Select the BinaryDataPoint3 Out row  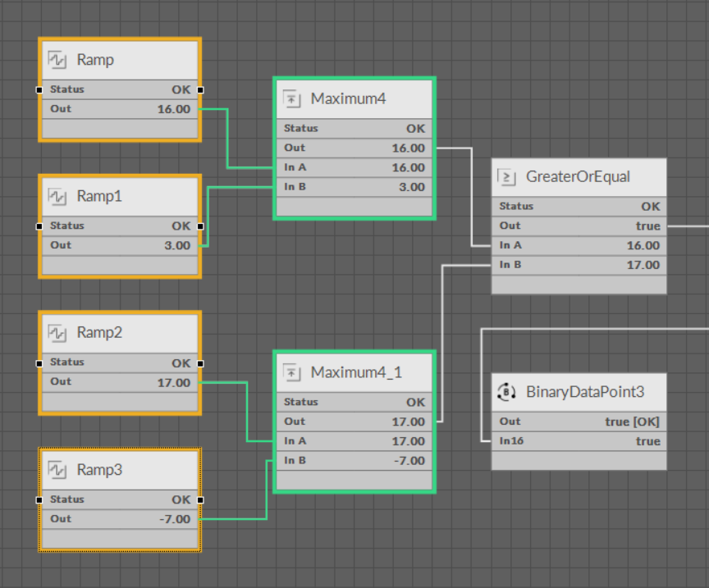point(579,422)
